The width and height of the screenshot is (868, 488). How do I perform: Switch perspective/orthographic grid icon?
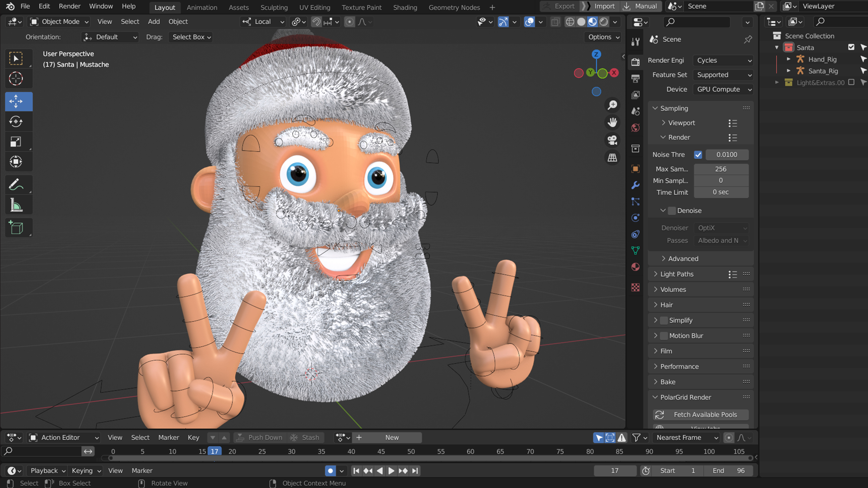(x=612, y=157)
